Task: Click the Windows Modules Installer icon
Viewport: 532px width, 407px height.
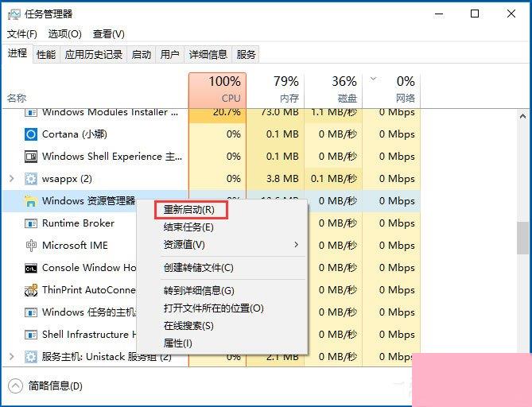Action: point(31,112)
